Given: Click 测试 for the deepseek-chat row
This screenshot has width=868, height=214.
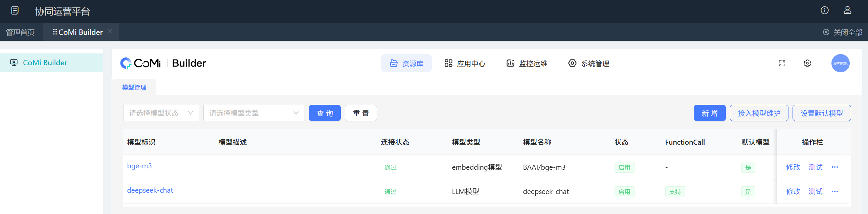Looking at the screenshot, I should [x=816, y=191].
